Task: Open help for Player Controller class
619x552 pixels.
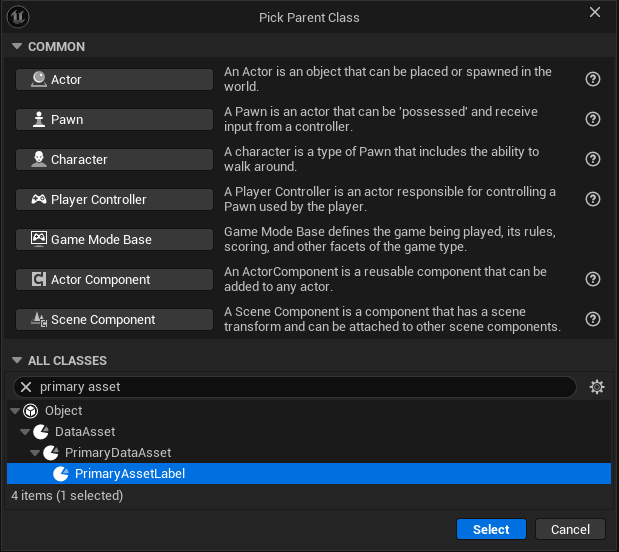Action: point(593,199)
